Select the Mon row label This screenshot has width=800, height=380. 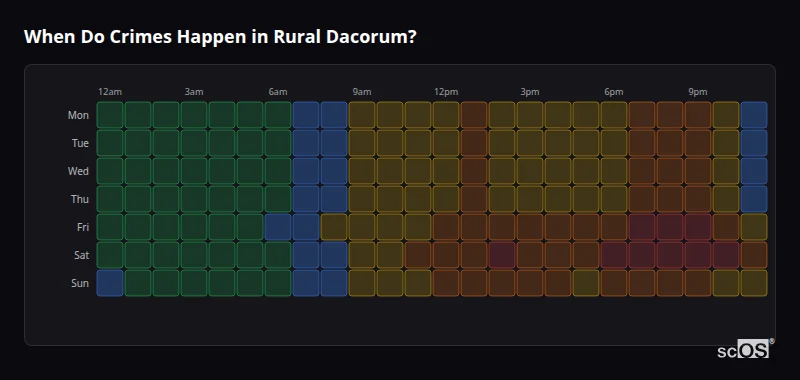[x=78, y=115]
